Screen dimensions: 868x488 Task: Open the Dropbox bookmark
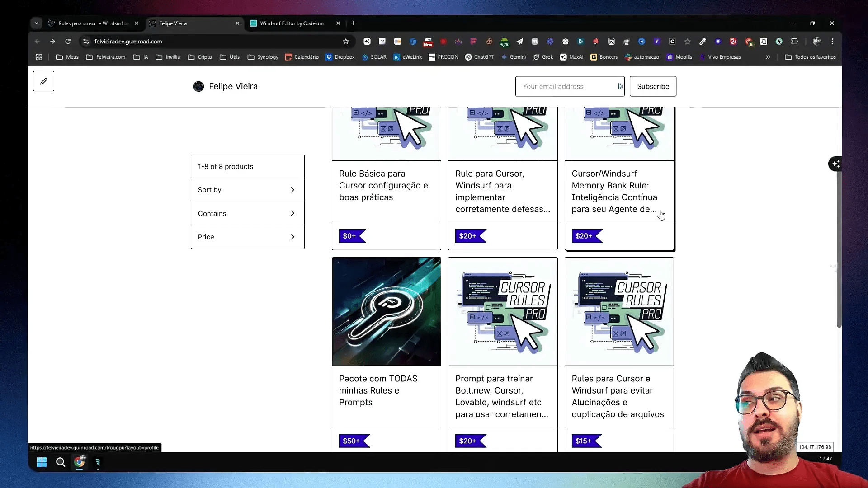point(340,57)
